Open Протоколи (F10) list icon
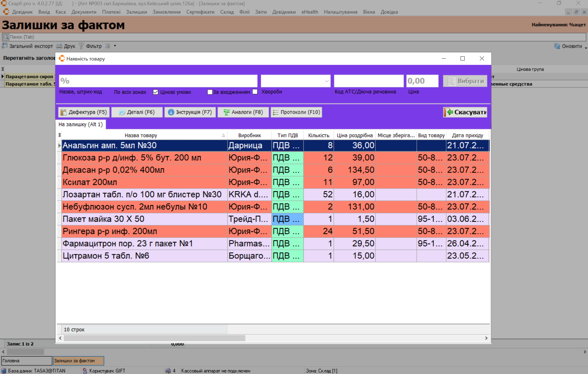The image size is (588, 374). 276,112
